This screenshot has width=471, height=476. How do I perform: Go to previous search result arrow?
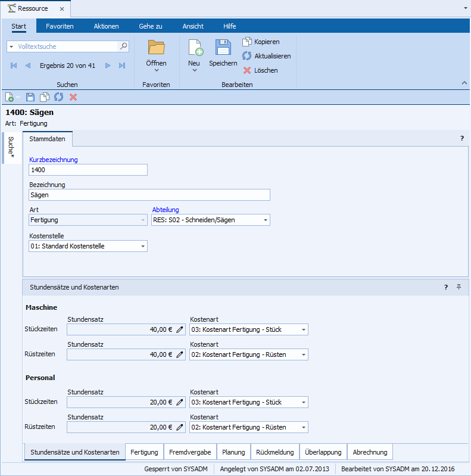(27, 66)
